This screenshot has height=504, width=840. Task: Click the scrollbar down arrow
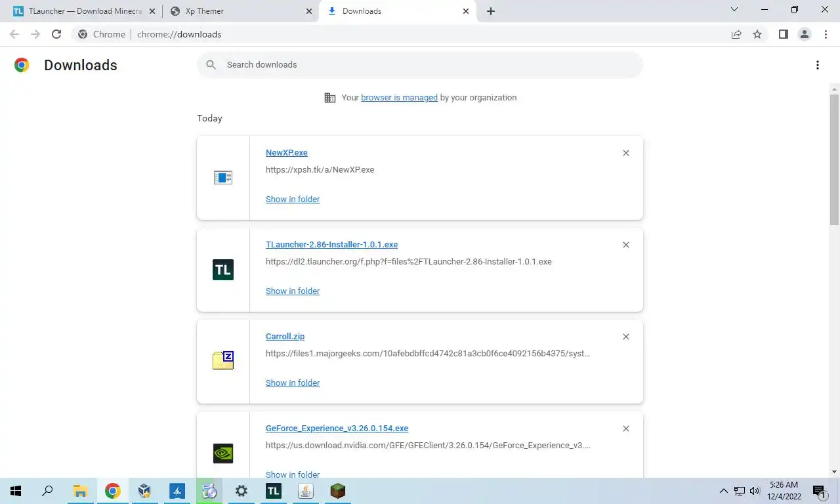(834, 472)
